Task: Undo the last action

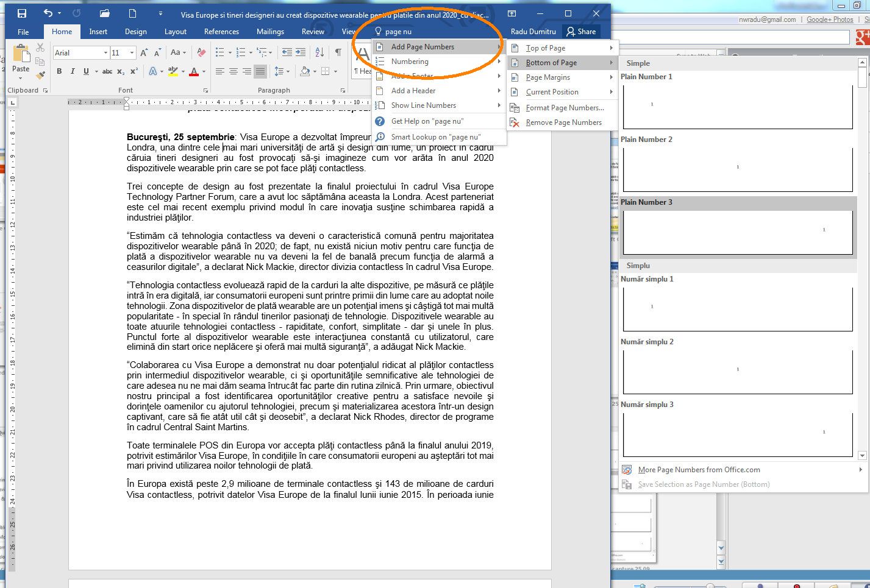Action: click(x=48, y=13)
